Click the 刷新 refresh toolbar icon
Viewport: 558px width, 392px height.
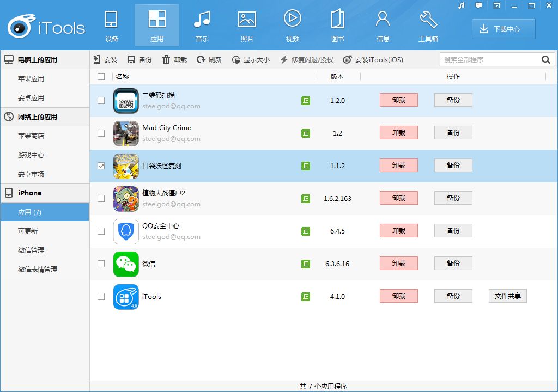201,60
